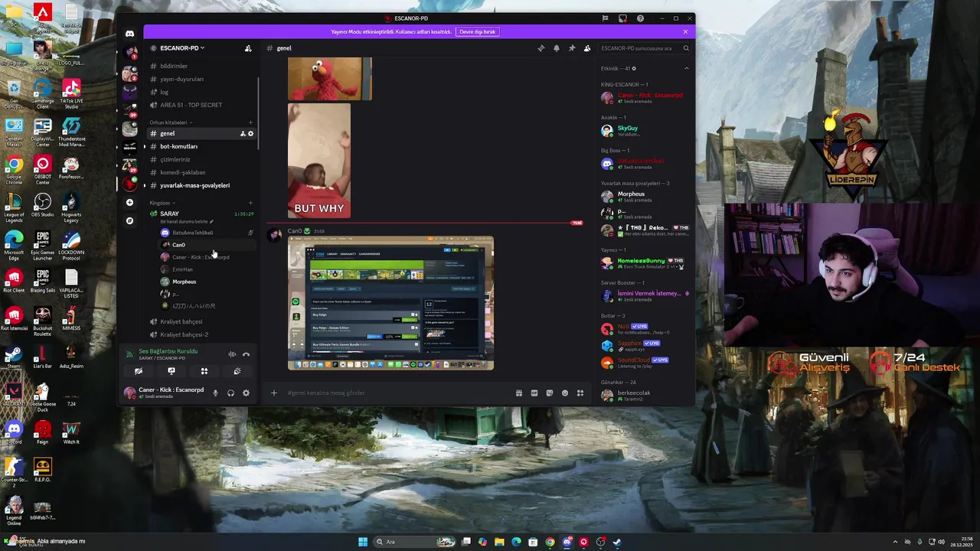Screen dimensions: 980x551
Task: Click plus beside Orhun kitabeleri category
Action: tap(250, 122)
